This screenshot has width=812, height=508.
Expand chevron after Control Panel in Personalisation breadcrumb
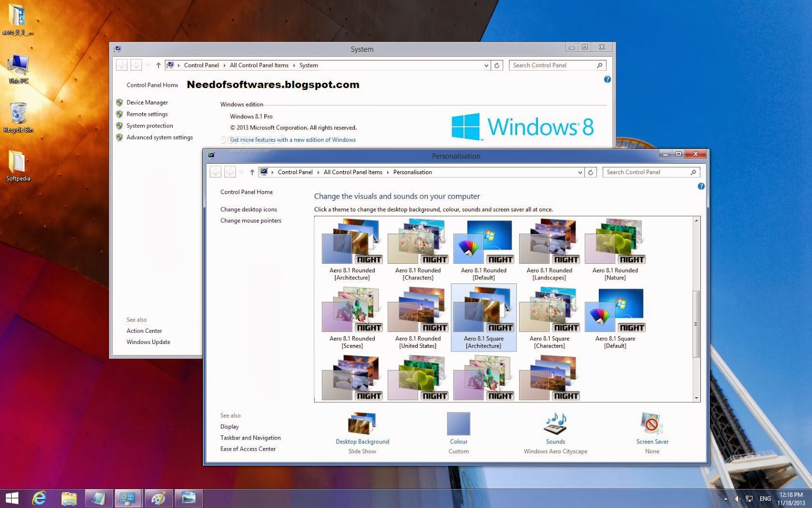(x=318, y=172)
